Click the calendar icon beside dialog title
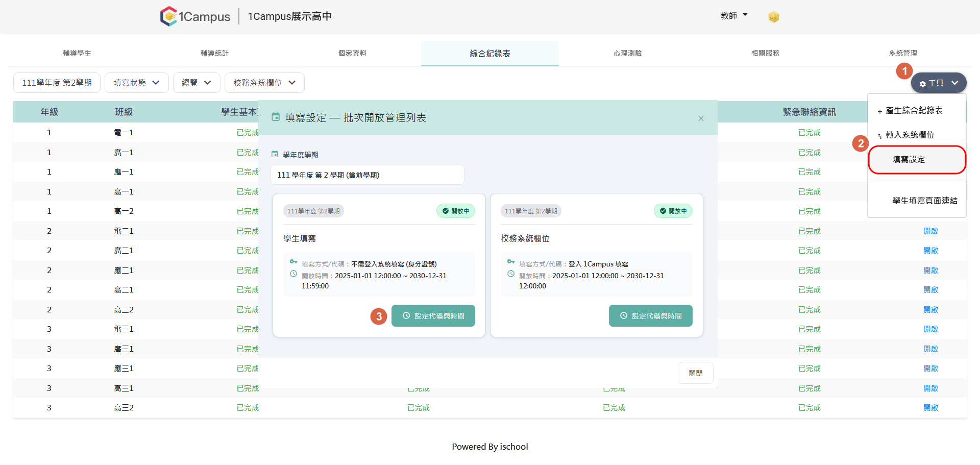 tap(276, 117)
